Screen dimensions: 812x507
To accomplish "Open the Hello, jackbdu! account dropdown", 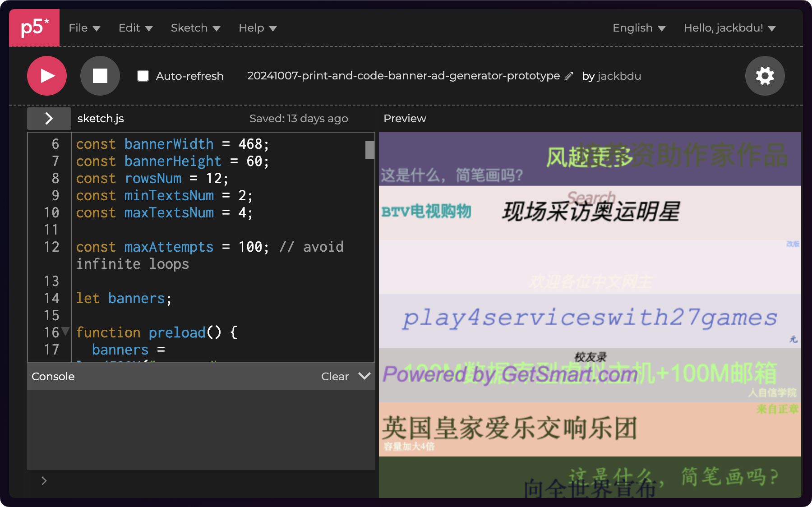I will pyautogui.click(x=729, y=28).
